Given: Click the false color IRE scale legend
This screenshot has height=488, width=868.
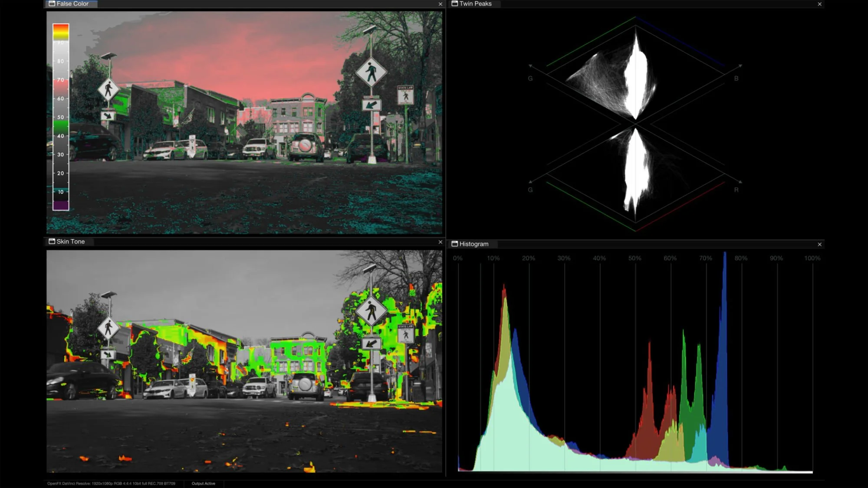Looking at the screenshot, I should point(61,117).
